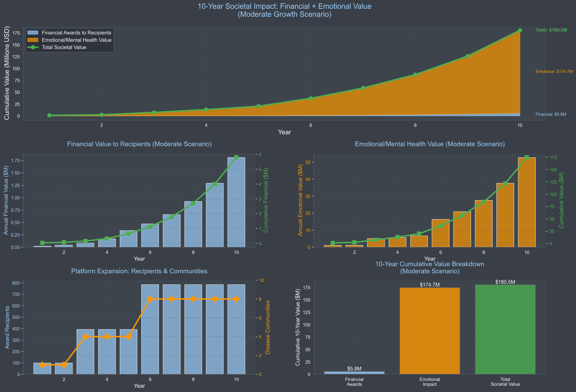Click the 'Financial: $5.8M' annotation
Screen dimensions: 576x392
pos(550,114)
